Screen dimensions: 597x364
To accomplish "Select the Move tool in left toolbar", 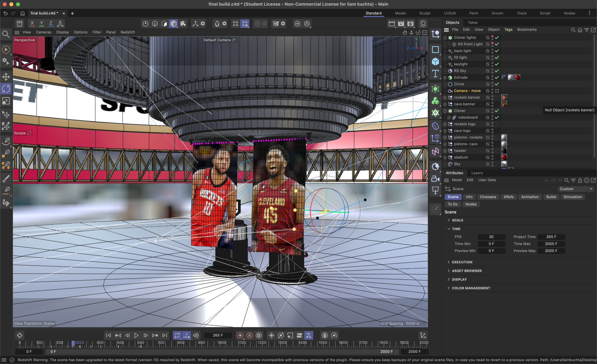I will click(x=6, y=77).
